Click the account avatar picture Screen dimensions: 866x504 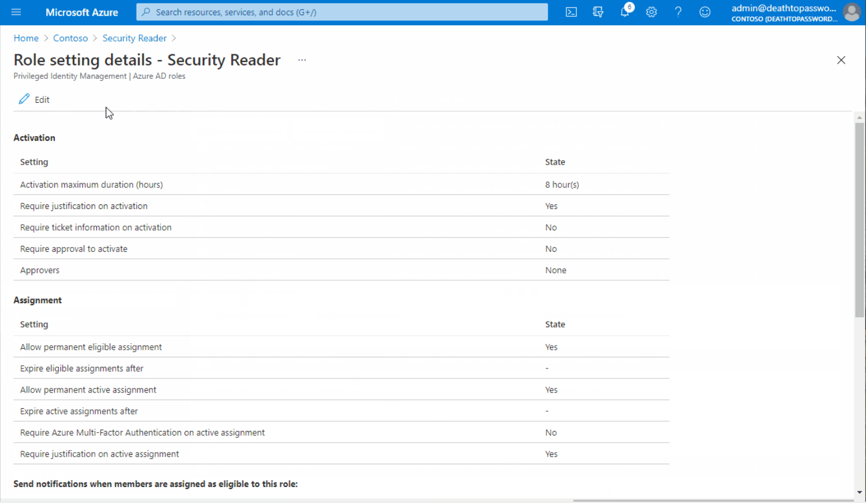(x=851, y=12)
